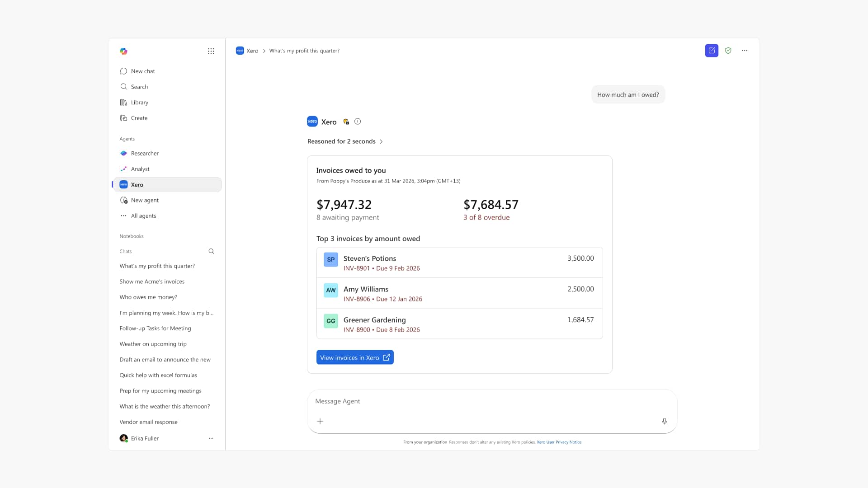Click the microphone dictation icon
The width and height of the screenshot is (868, 488).
[x=665, y=421]
